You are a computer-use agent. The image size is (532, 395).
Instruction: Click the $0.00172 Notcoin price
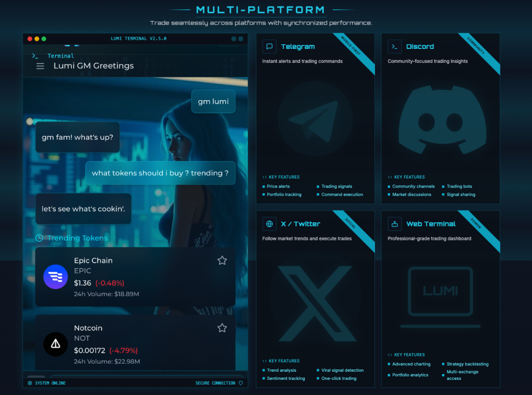click(90, 351)
